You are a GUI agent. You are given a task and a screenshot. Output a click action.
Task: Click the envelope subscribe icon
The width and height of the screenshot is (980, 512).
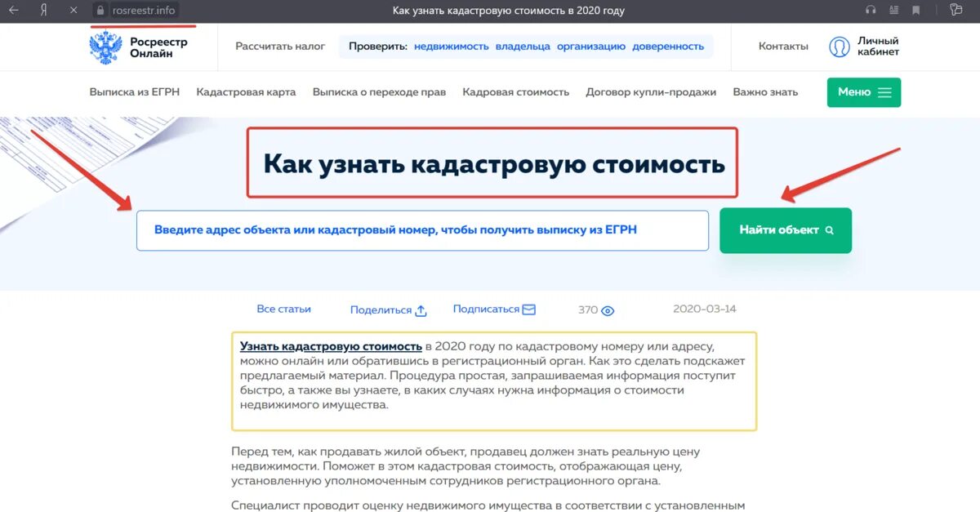pos(529,309)
